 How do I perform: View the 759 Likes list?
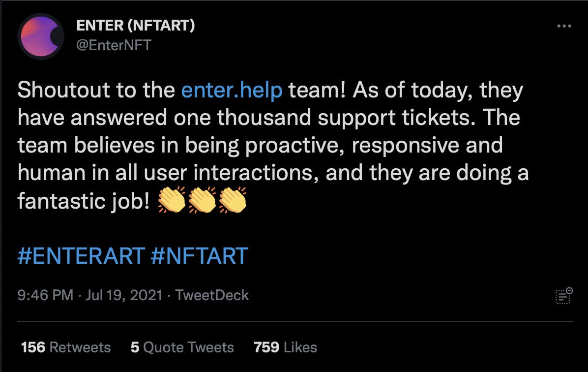point(285,347)
